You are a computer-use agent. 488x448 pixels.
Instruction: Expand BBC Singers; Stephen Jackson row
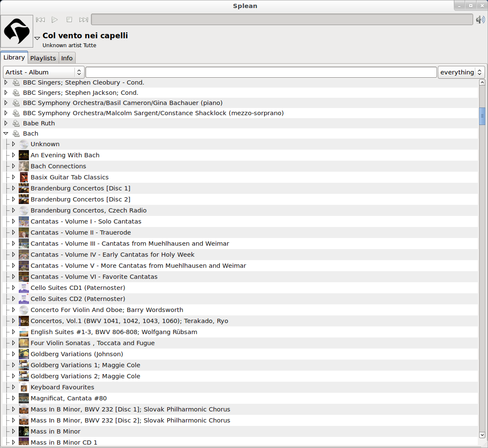coord(6,93)
